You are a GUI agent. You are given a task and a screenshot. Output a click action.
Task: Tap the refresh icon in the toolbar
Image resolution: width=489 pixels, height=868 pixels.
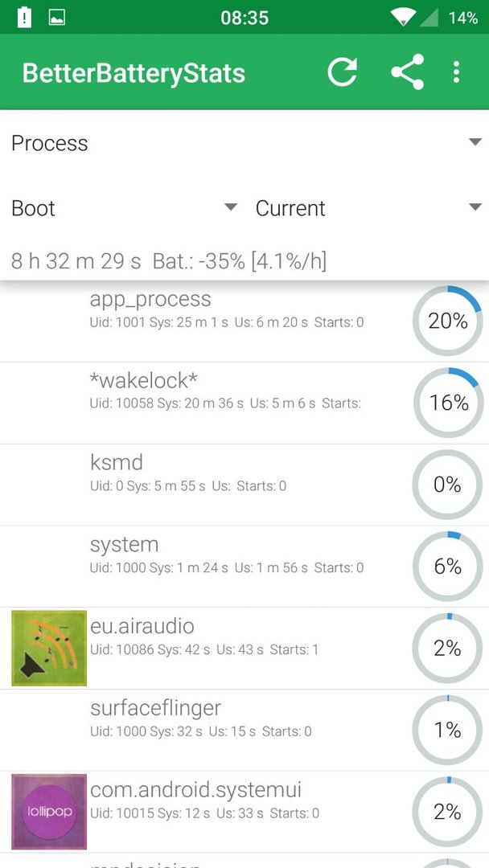pos(342,72)
